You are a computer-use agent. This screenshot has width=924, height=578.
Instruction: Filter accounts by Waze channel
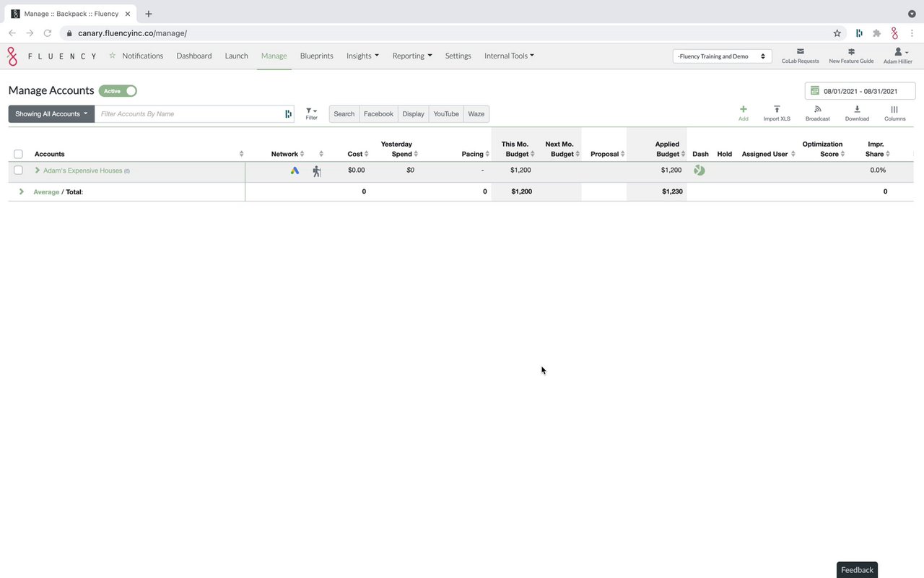click(476, 114)
